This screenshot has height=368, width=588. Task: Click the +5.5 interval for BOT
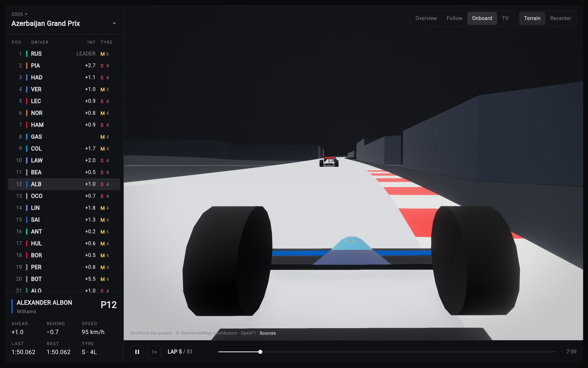click(90, 279)
